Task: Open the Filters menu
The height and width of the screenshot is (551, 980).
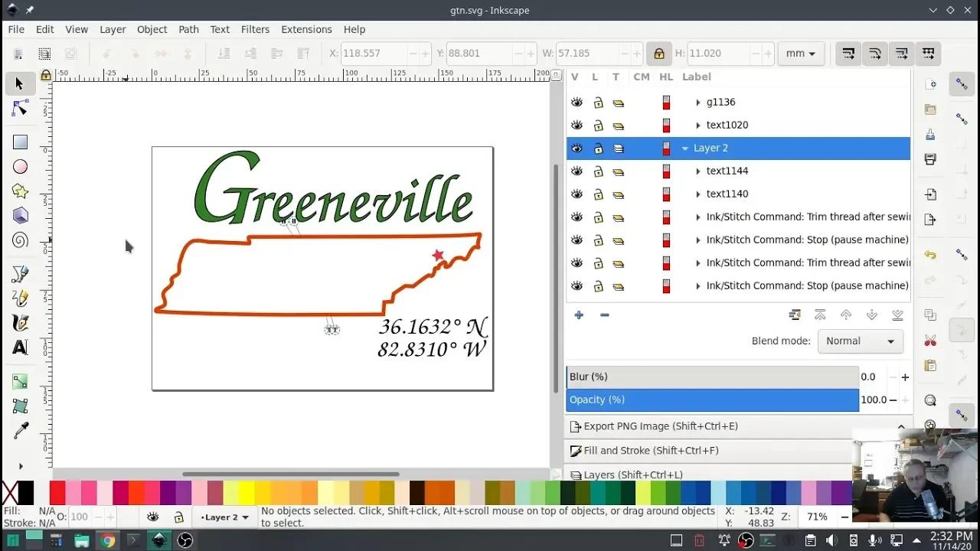Action: (x=255, y=29)
